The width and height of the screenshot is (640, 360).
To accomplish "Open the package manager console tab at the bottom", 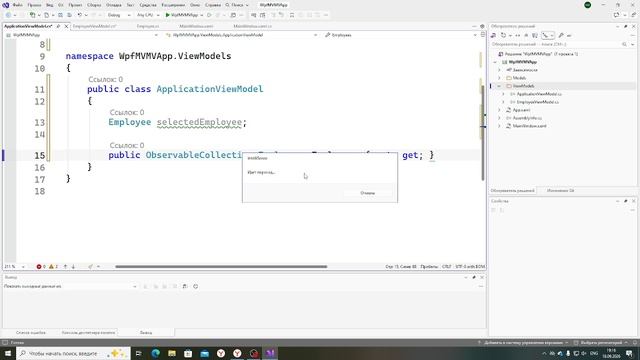I will point(88,333).
